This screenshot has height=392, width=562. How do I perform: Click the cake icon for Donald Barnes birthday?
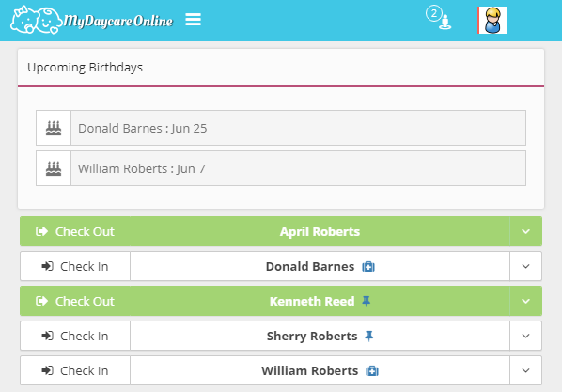pyautogui.click(x=54, y=128)
